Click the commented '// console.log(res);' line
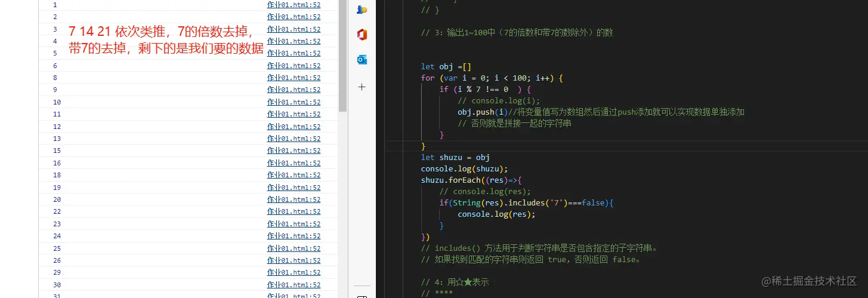The width and height of the screenshot is (868, 298). (485, 191)
